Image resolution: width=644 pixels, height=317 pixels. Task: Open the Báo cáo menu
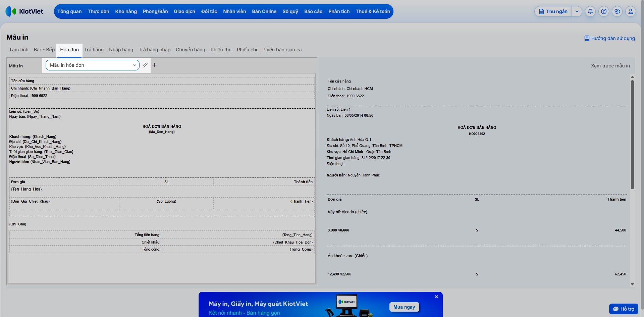(x=313, y=11)
